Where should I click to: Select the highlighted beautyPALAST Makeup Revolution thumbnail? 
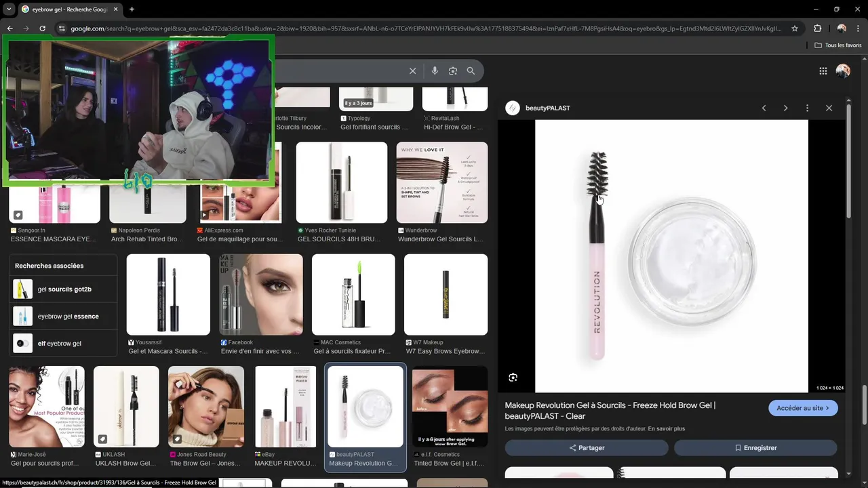366,407
